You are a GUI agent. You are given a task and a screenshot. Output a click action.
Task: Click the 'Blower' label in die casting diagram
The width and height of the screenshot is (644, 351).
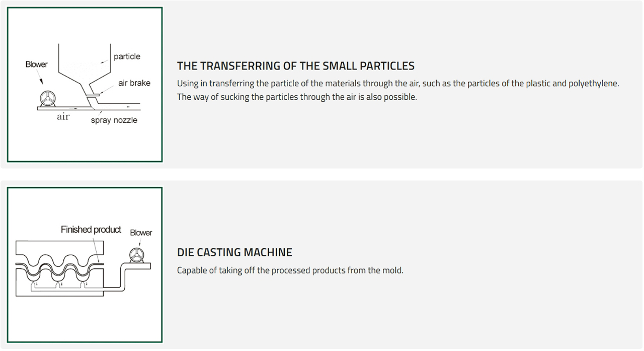141,233
